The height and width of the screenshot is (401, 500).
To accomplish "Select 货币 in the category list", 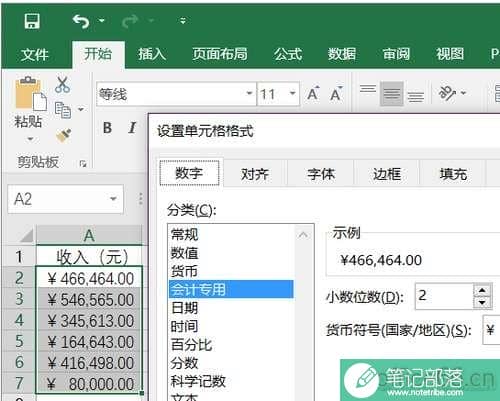I will (231, 271).
